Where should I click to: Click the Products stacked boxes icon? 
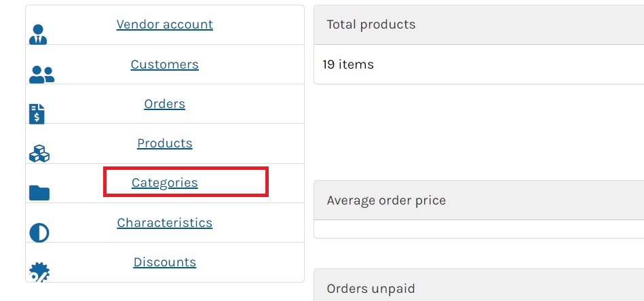click(39, 154)
